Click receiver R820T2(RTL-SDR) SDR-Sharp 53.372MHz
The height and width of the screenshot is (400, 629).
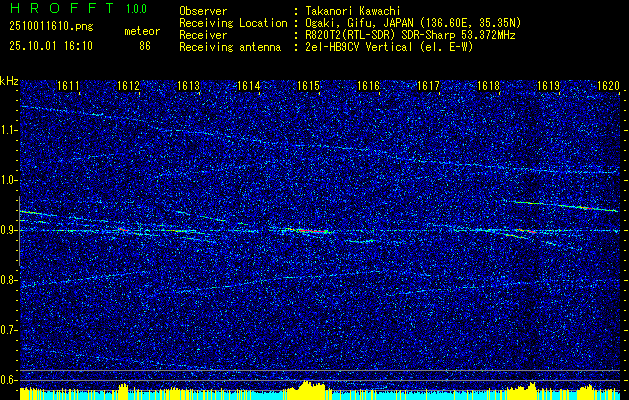(410, 35)
